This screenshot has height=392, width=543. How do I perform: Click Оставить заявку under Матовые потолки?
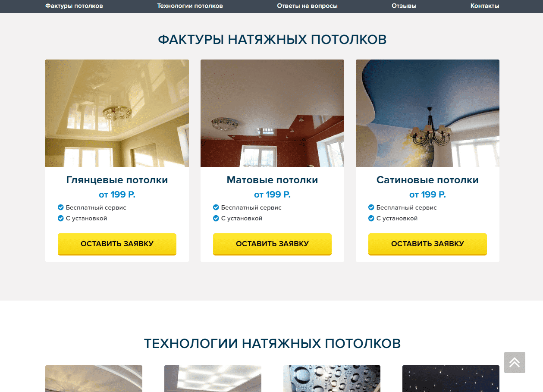tap(272, 244)
